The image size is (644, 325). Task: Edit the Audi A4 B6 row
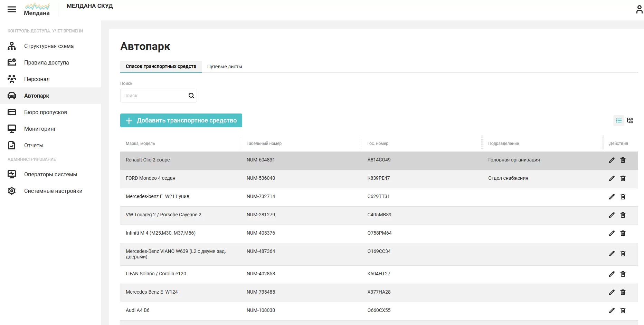pos(612,311)
